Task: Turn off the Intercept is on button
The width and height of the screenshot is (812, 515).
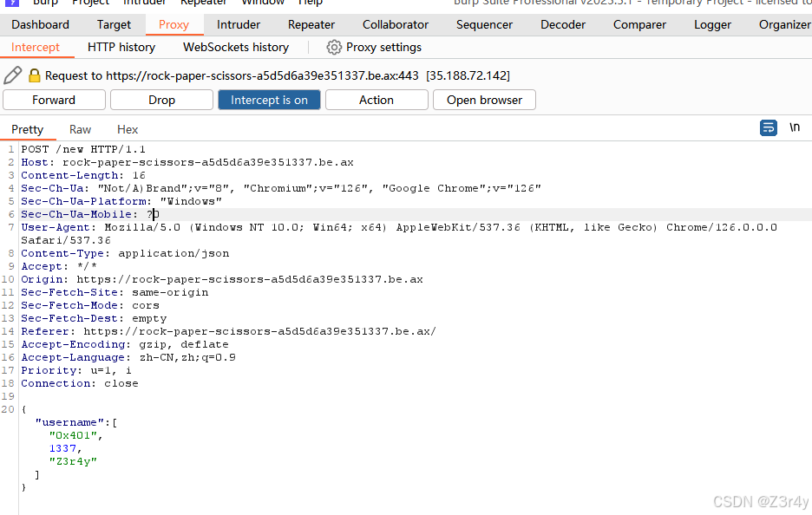Action: point(269,100)
